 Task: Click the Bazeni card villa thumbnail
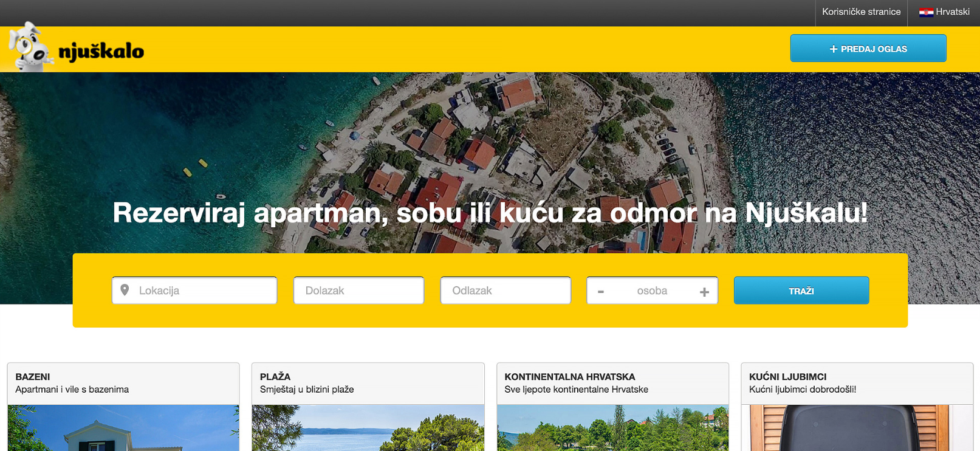click(123, 428)
